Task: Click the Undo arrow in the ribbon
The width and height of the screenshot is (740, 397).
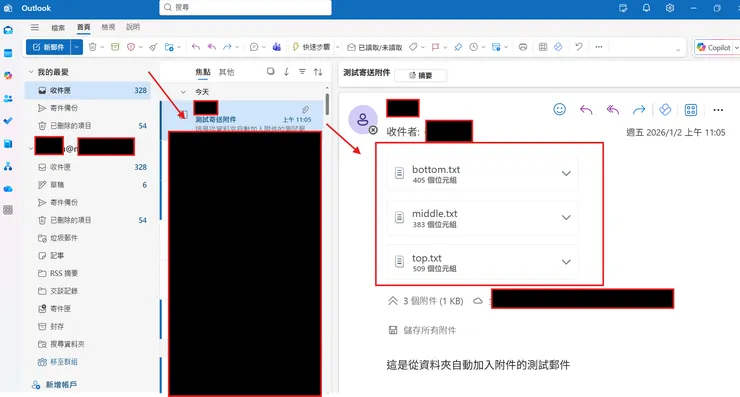Action: point(579,47)
